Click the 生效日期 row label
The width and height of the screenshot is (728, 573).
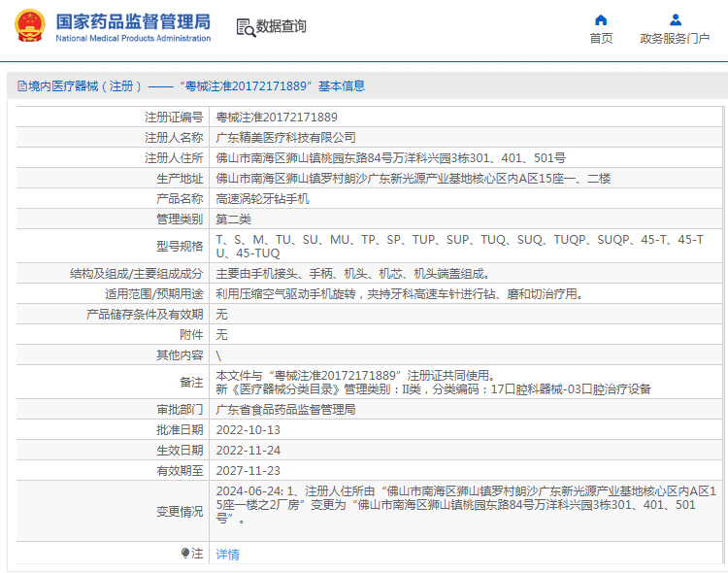[x=180, y=451]
